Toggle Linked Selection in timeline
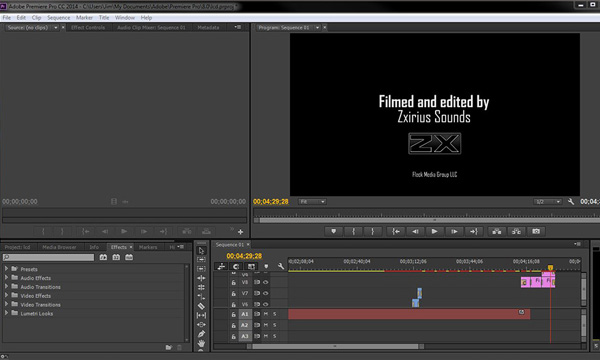The image size is (600, 360). (x=251, y=266)
